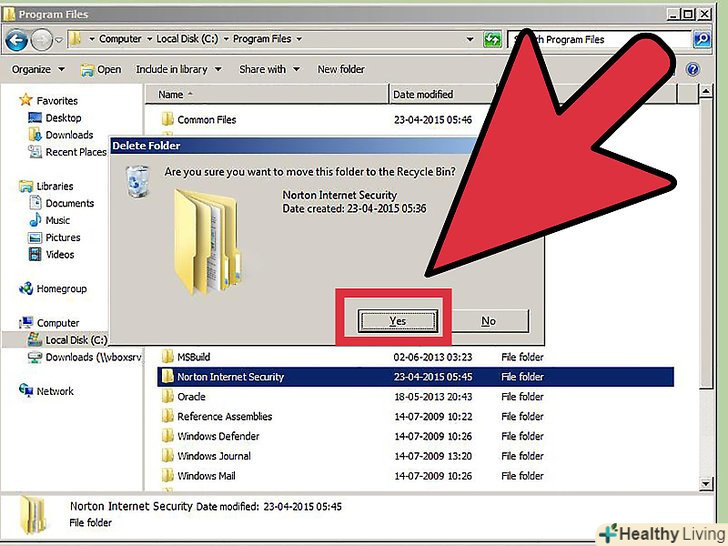Expand the Include in library menu

178,70
